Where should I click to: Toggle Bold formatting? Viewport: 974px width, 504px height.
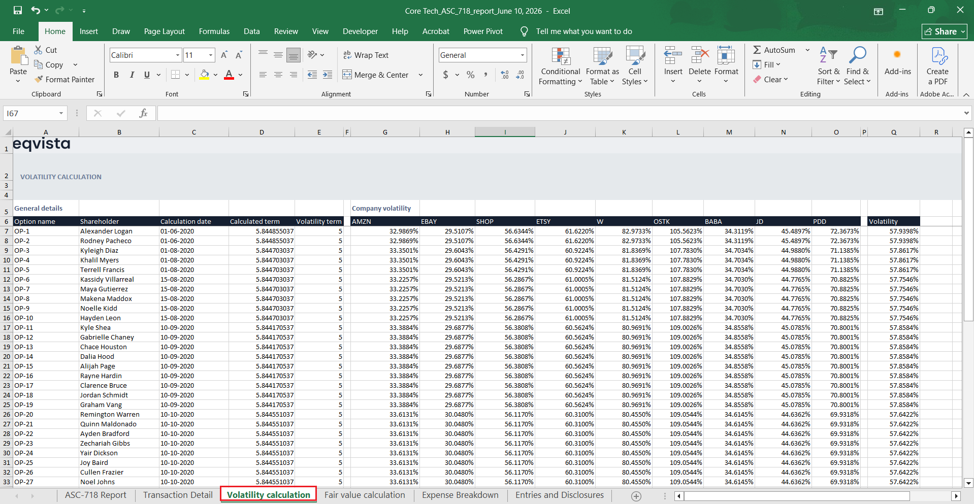pyautogui.click(x=116, y=75)
